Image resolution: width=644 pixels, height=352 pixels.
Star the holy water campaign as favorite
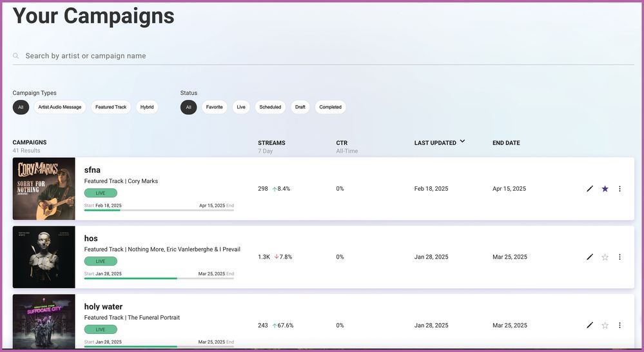coord(605,326)
